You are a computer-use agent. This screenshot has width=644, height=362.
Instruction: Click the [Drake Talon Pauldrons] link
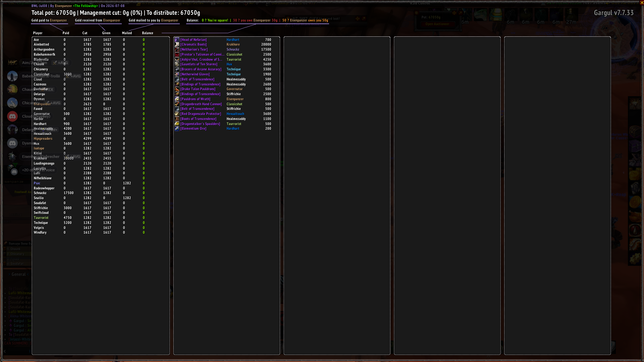click(x=198, y=89)
